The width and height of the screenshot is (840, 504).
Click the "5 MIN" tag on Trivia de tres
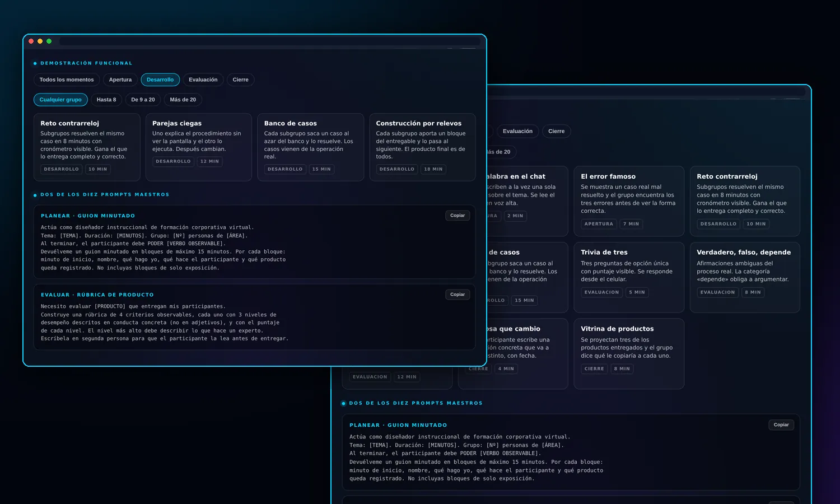[x=637, y=292]
